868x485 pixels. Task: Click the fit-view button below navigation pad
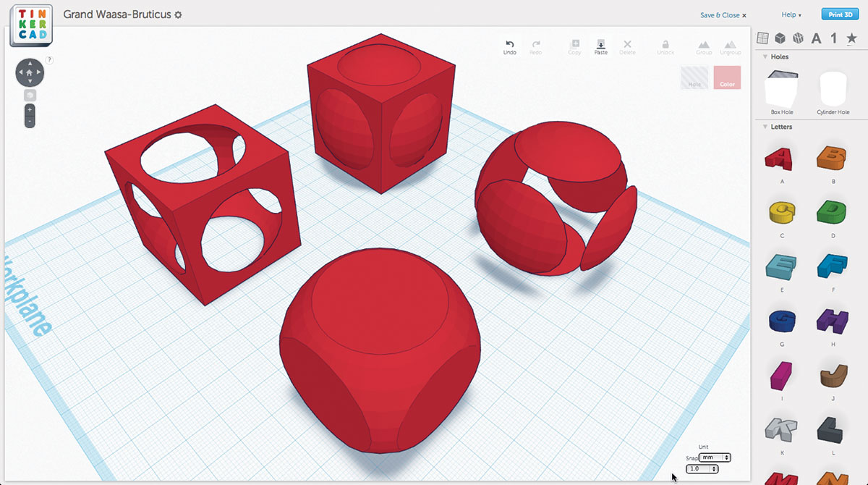30,96
